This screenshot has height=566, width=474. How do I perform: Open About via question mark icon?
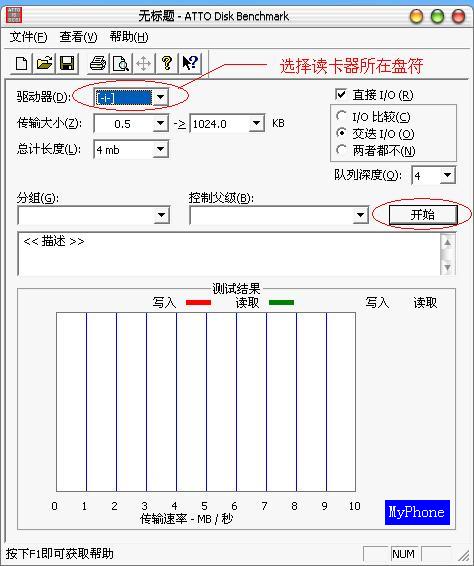click(166, 64)
